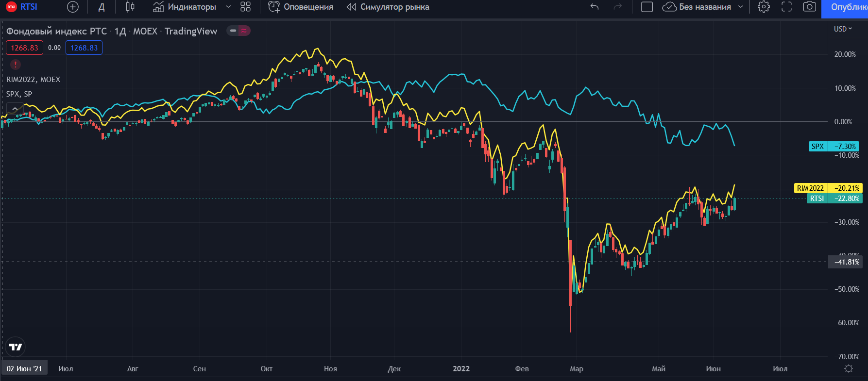868x381 pixels.
Task: Click the undo arrow in toolbar
Action: (594, 7)
